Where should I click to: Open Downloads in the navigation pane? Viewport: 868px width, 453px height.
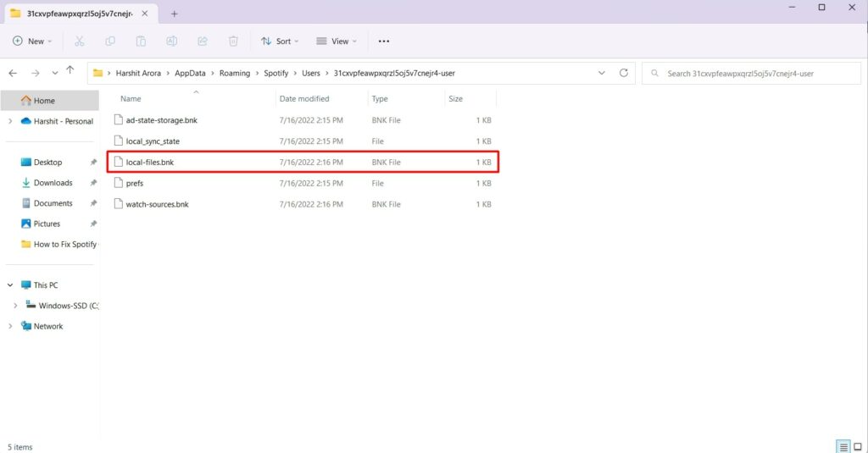[x=53, y=183]
